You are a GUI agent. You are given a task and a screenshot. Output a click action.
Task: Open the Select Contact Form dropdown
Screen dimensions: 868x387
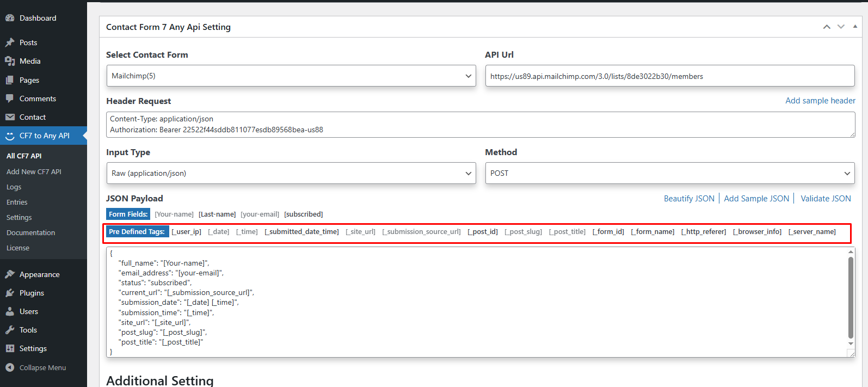click(291, 76)
